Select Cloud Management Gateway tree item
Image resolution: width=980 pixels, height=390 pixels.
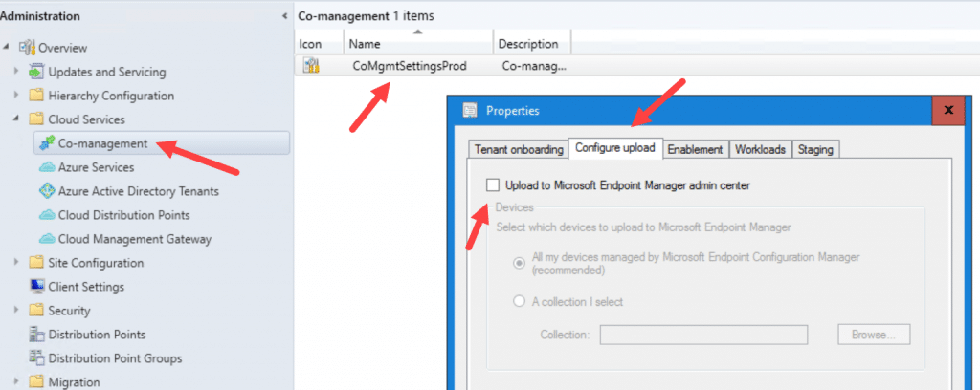click(x=134, y=239)
